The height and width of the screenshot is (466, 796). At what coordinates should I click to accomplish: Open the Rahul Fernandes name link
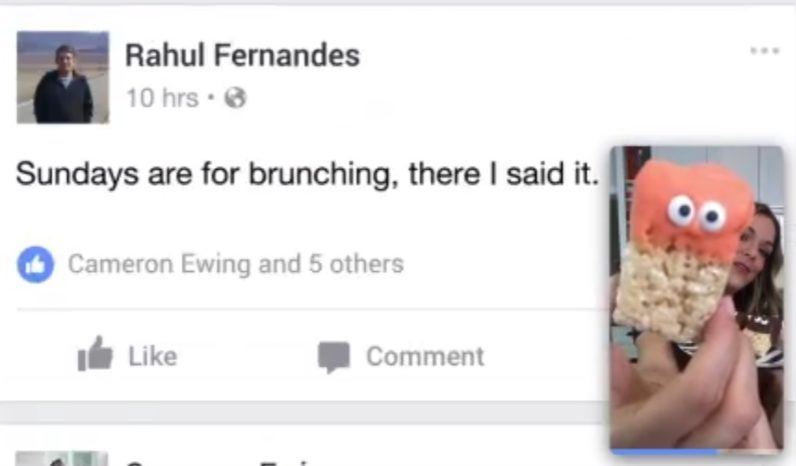click(x=242, y=55)
